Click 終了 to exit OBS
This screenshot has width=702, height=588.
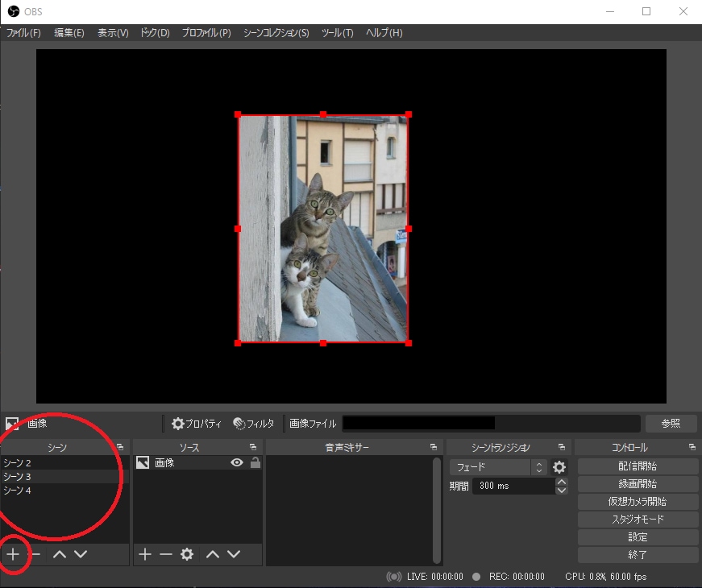(x=638, y=555)
